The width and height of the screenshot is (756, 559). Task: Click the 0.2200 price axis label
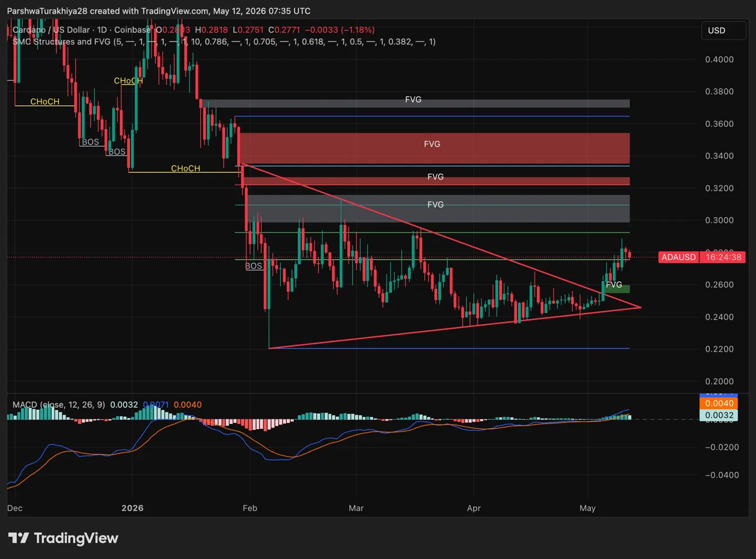(719, 349)
